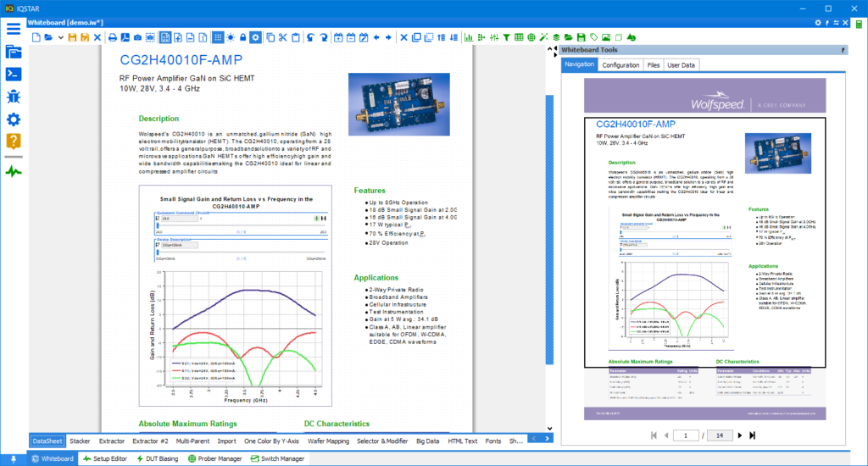Open the Stacker sheet tab
868x466 pixels.
tap(80, 441)
